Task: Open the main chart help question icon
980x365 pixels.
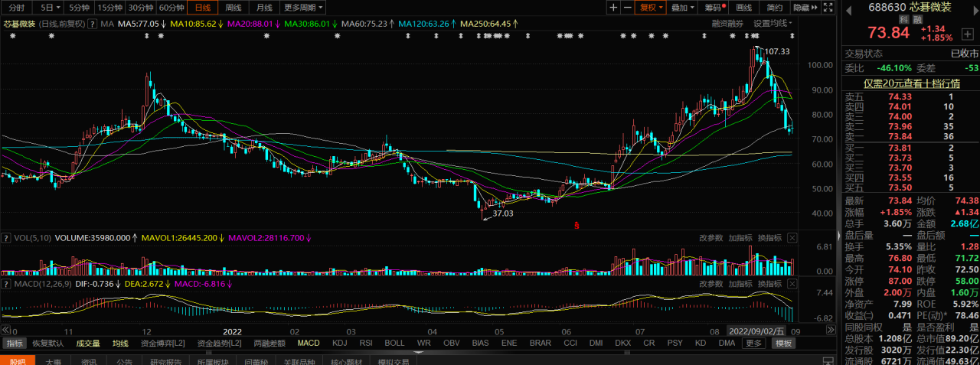Action: coord(92,24)
